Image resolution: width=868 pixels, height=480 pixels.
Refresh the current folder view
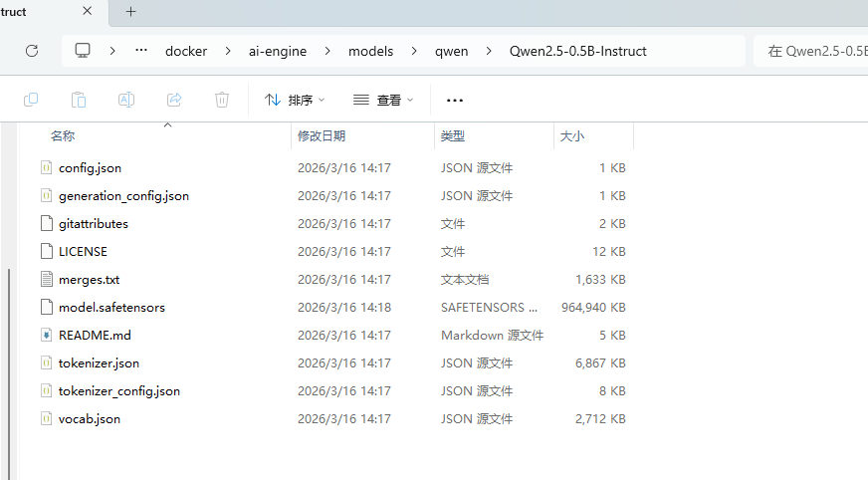[32, 51]
